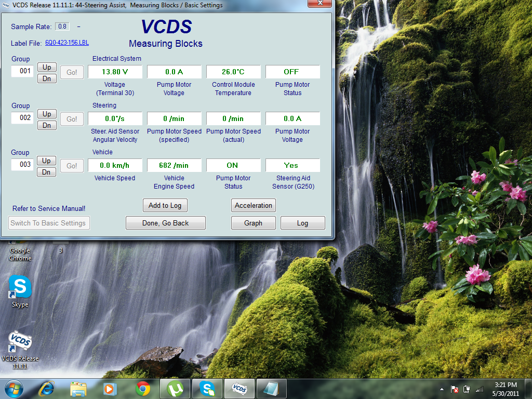
Task: Open the Graph view
Action: pyautogui.click(x=253, y=223)
